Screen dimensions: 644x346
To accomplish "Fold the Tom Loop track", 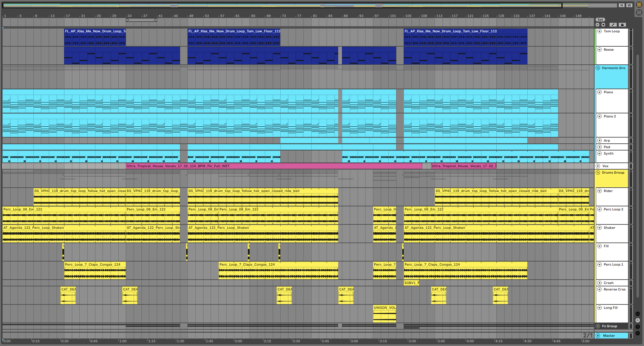I will pos(600,31).
